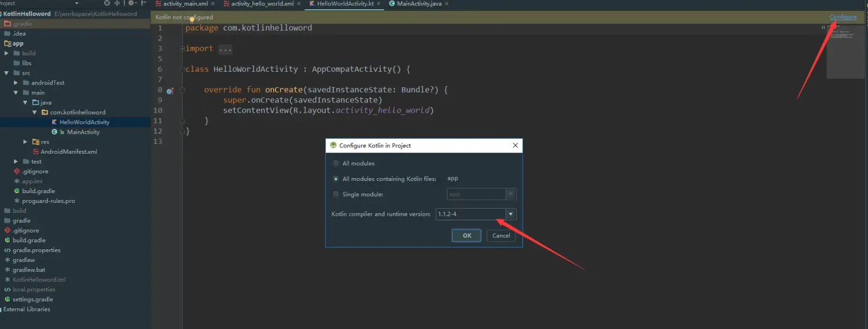Select All modules containing Kotlin files option
Image resolution: width=868 pixels, height=329 pixels.
336,179
